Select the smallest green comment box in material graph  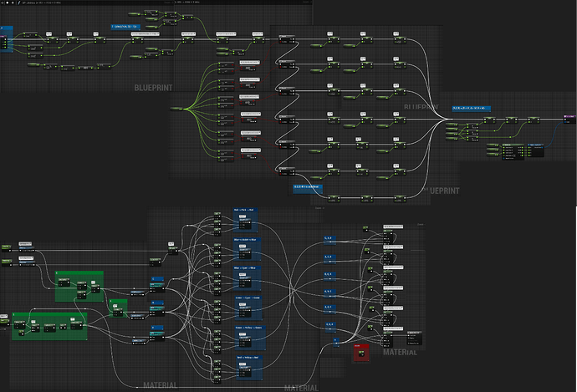point(119,308)
